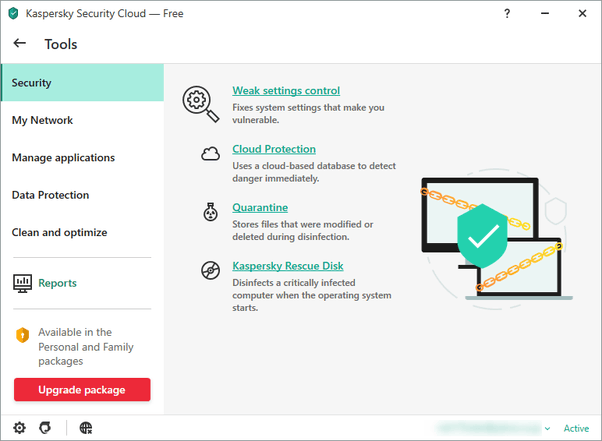
Task: Open settings with the gear icon at bottom
Action: coord(20,428)
